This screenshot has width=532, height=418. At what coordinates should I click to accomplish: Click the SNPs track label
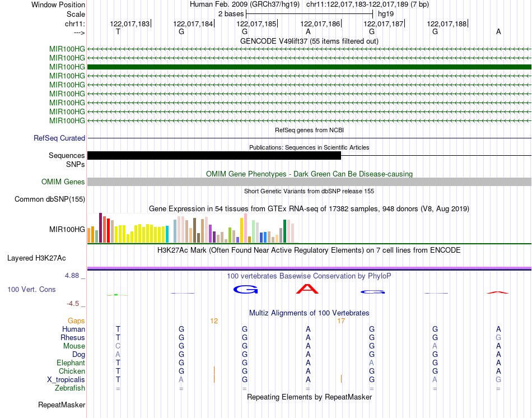click(x=76, y=164)
